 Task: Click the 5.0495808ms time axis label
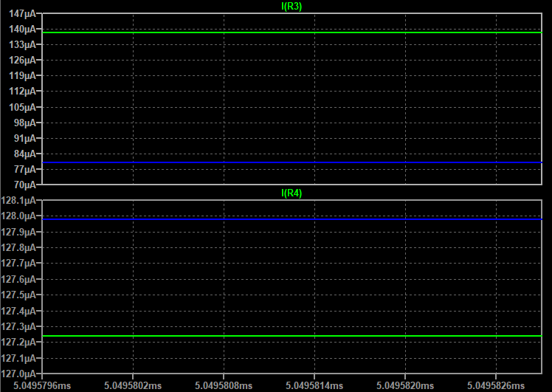[x=224, y=385]
